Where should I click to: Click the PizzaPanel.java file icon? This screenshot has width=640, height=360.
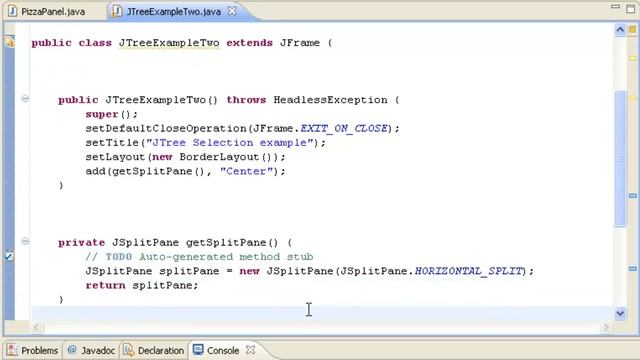(13, 11)
